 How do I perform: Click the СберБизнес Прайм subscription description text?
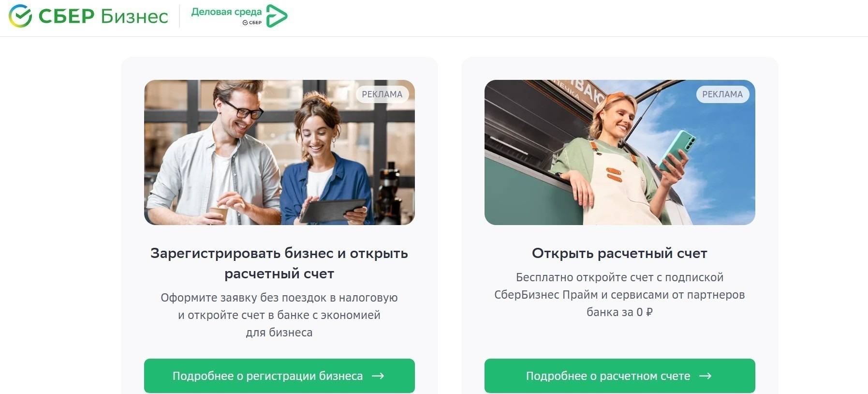pyautogui.click(x=620, y=295)
